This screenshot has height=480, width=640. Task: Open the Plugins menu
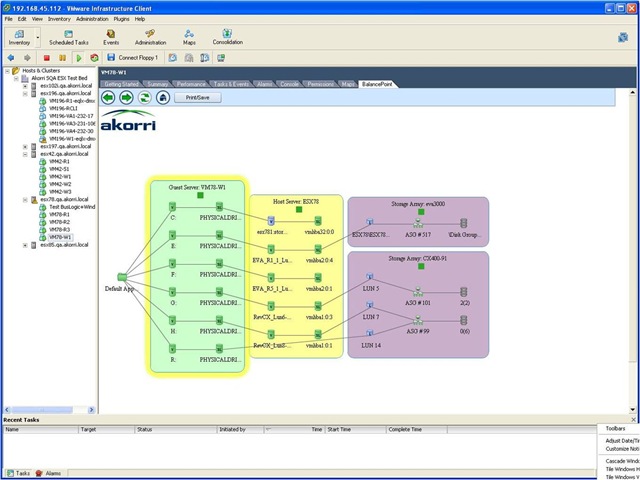tap(121, 19)
